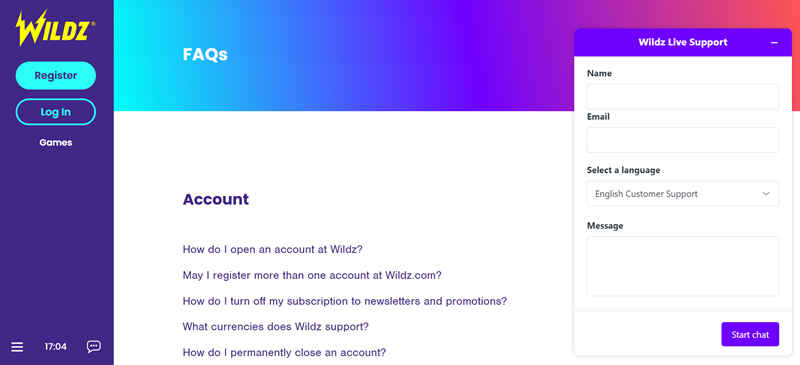Click the language dropdown chevron arrow

(765, 194)
